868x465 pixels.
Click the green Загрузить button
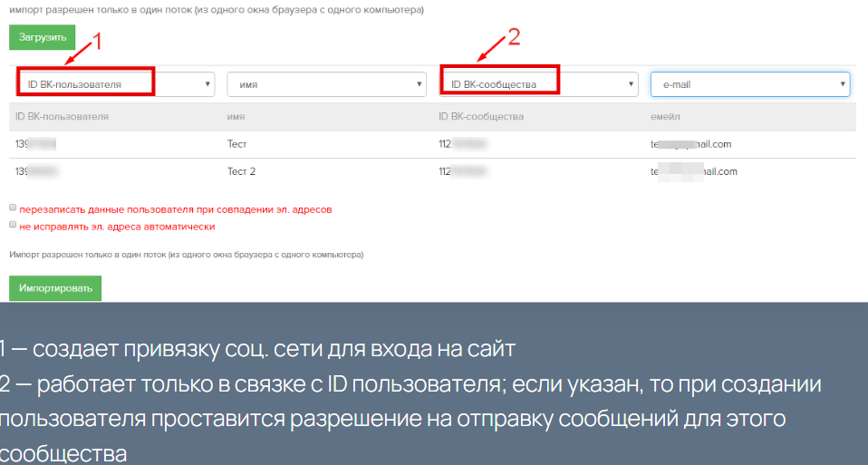pos(42,38)
